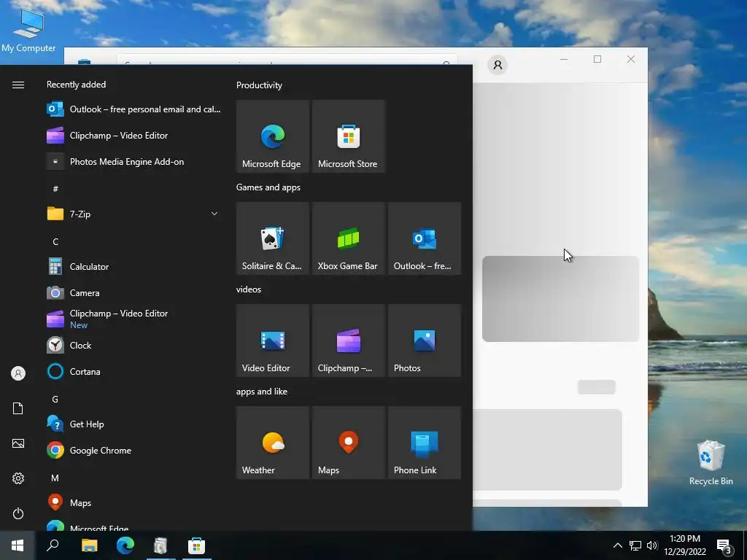The width and height of the screenshot is (747, 560).
Task: Click the Power icon in Start sidebar
Action: (18, 513)
